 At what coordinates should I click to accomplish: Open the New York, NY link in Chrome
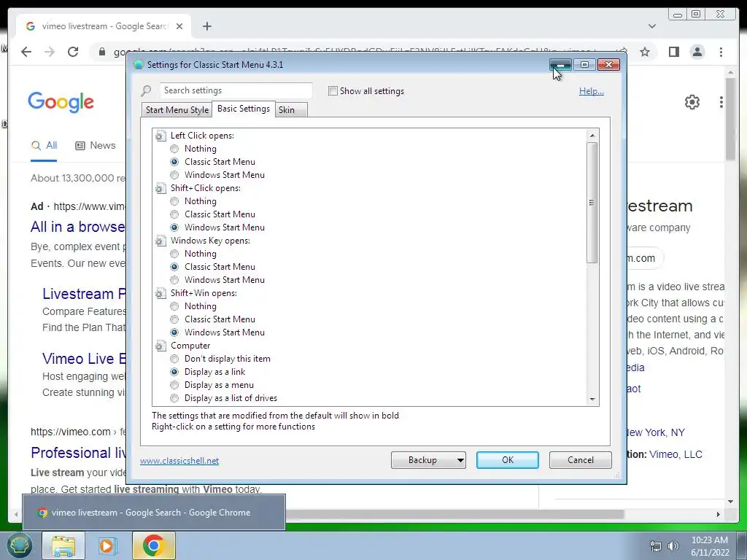pyautogui.click(x=656, y=432)
